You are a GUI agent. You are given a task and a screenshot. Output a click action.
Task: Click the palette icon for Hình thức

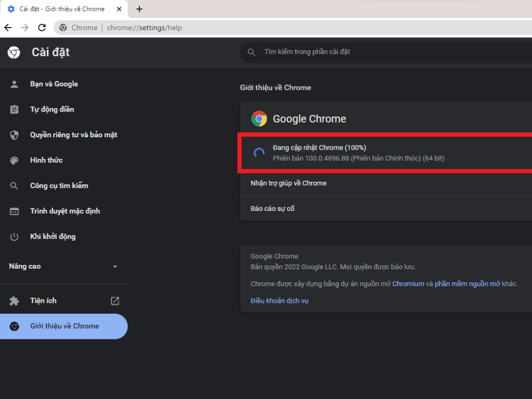15,161
